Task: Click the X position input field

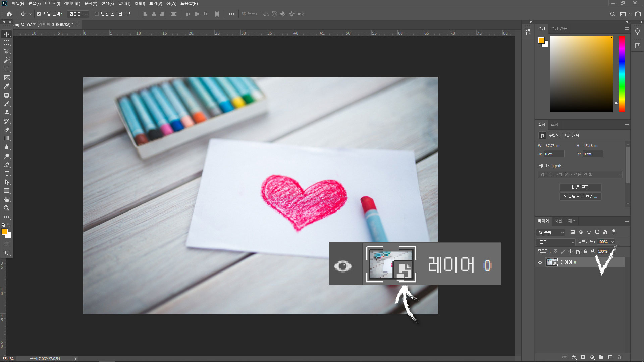Action: (554, 154)
